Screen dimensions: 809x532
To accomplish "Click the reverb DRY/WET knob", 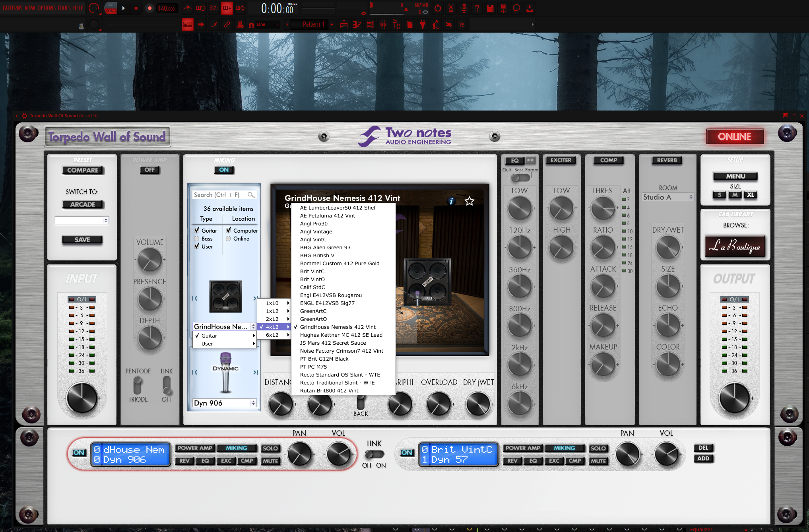I will pos(668,247).
